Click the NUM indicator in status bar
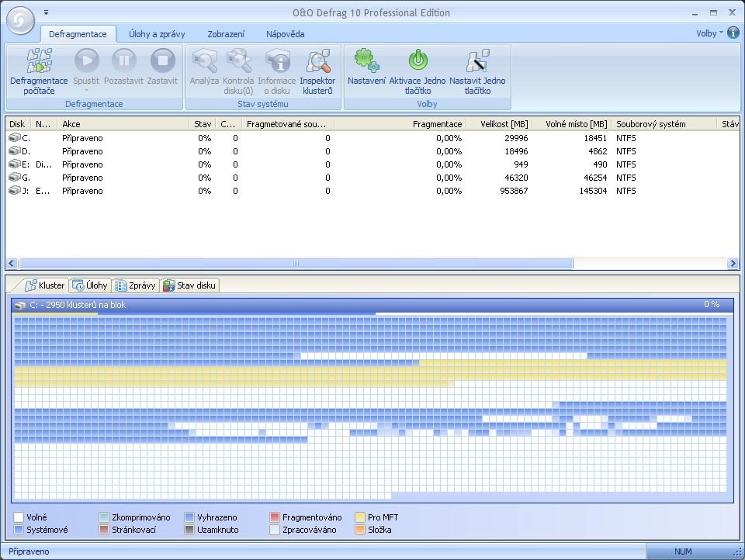 click(x=683, y=551)
